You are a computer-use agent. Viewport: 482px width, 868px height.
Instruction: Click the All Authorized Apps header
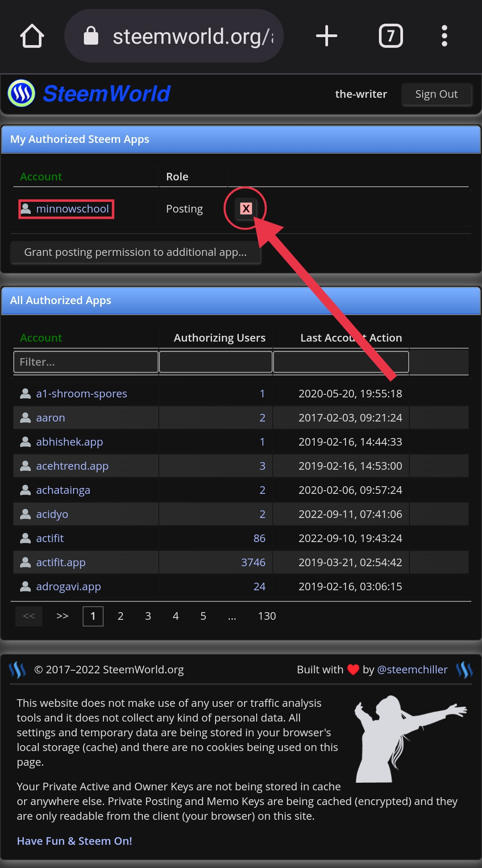click(x=241, y=300)
